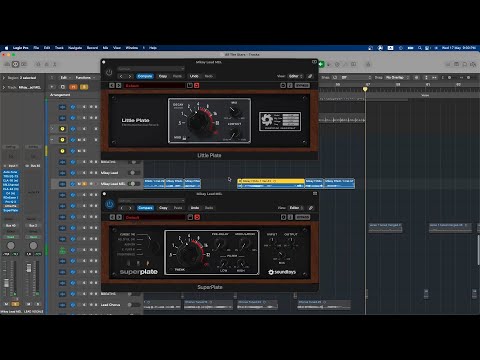Screen dimensions: 480x360
Task: Toggle on/off switch on Mikey Lead track
Action: coord(133,173)
